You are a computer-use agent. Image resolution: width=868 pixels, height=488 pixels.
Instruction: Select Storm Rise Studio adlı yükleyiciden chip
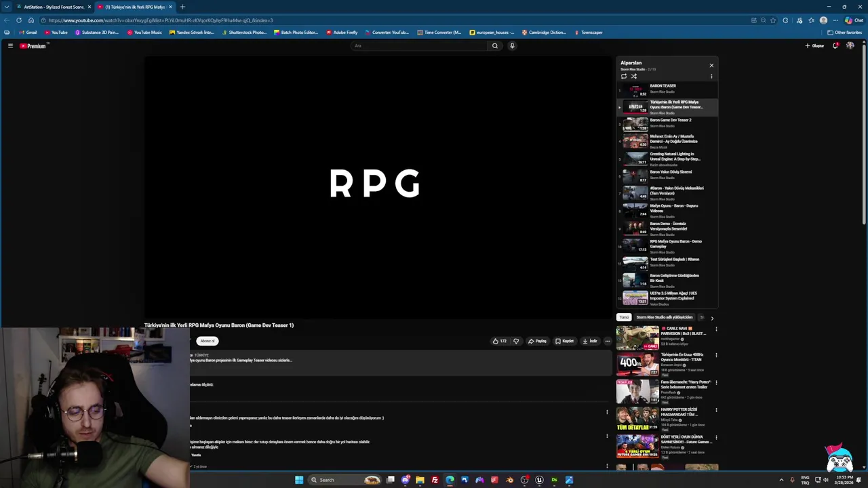[665, 317]
